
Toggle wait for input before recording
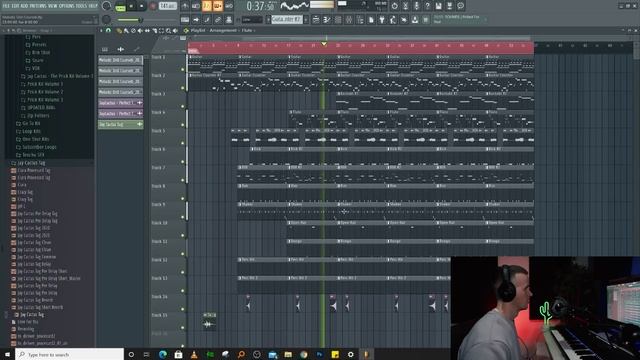(x=196, y=6)
